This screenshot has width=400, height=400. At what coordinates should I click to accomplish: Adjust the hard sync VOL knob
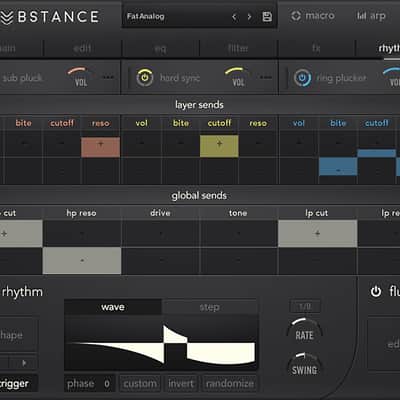[238, 77]
